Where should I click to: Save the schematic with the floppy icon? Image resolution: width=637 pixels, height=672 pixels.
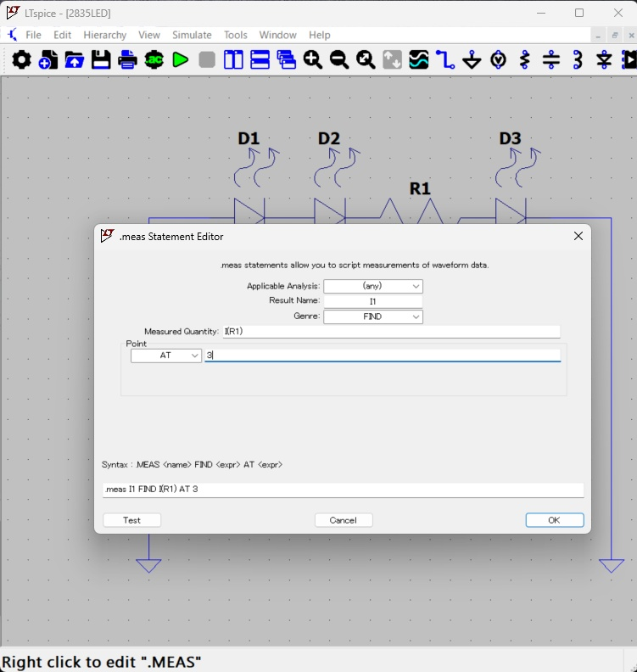[101, 59]
